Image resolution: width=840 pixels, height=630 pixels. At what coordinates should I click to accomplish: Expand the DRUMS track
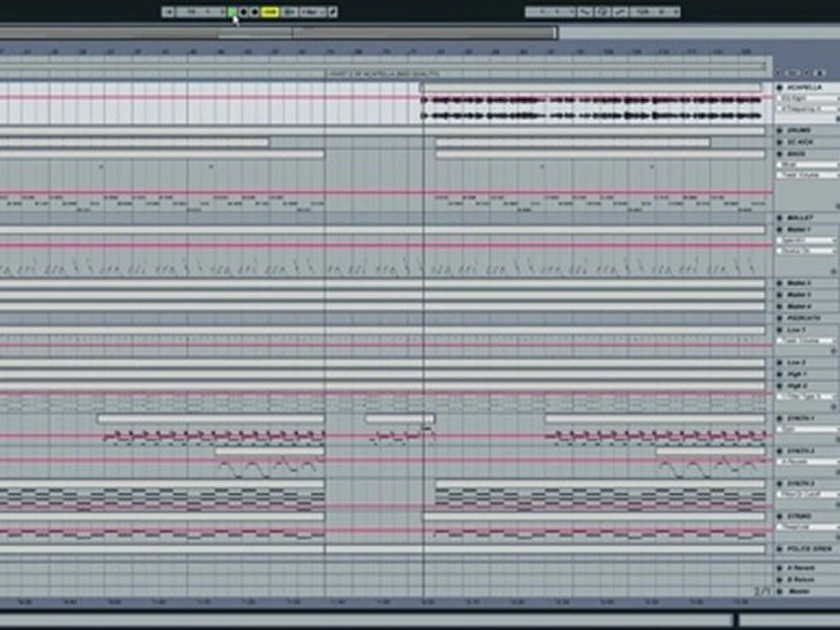780,130
